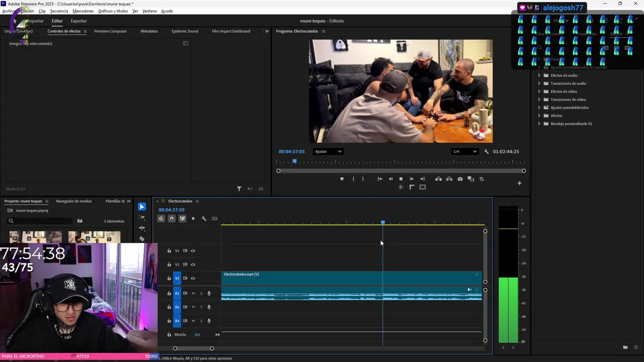
Task: Open the Secuencia menu
Action: click(59, 11)
